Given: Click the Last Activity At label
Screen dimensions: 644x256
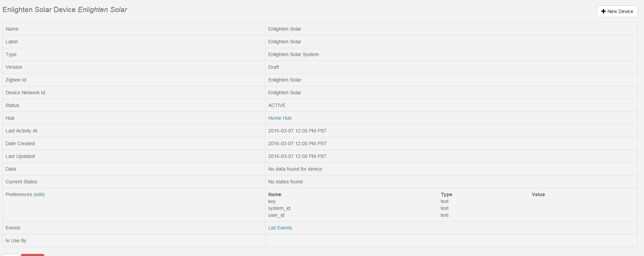Looking at the screenshot, I should click(21, 131).
